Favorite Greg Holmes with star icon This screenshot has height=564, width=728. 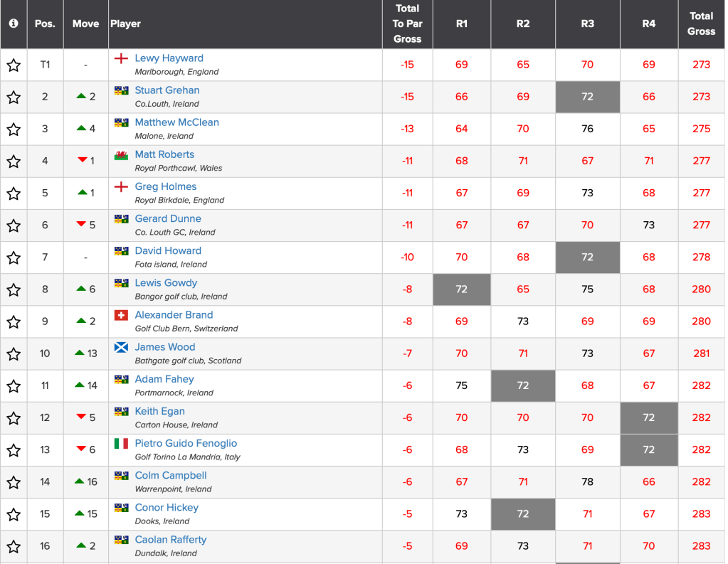pos(14,193)
